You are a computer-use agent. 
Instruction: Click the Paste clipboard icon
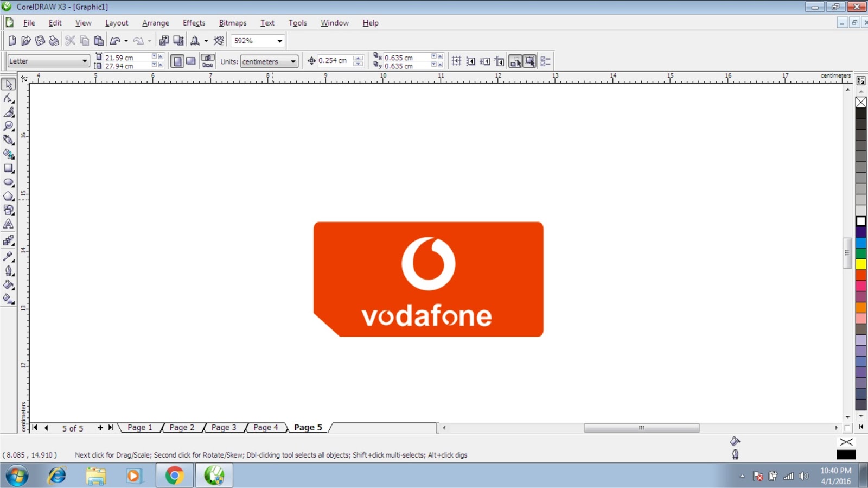pos(98,41)
